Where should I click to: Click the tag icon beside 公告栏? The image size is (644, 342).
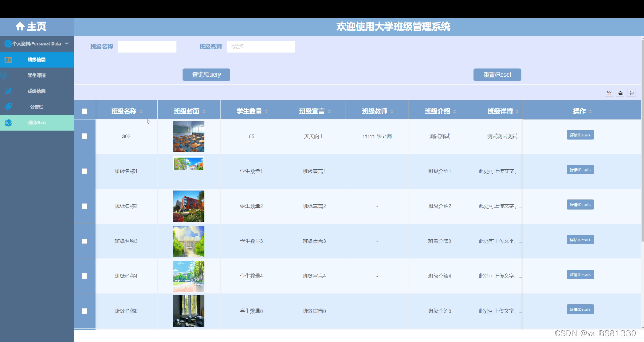coord(8,107)
